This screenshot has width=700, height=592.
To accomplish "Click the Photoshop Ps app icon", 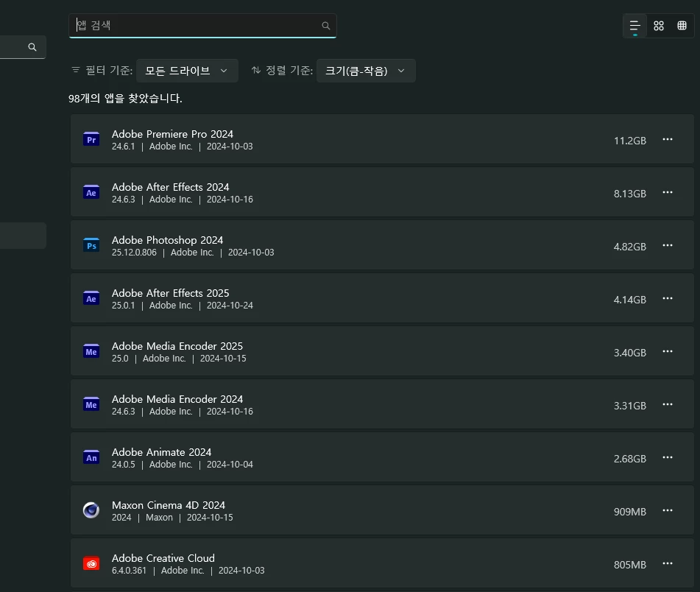I will 91,245.
